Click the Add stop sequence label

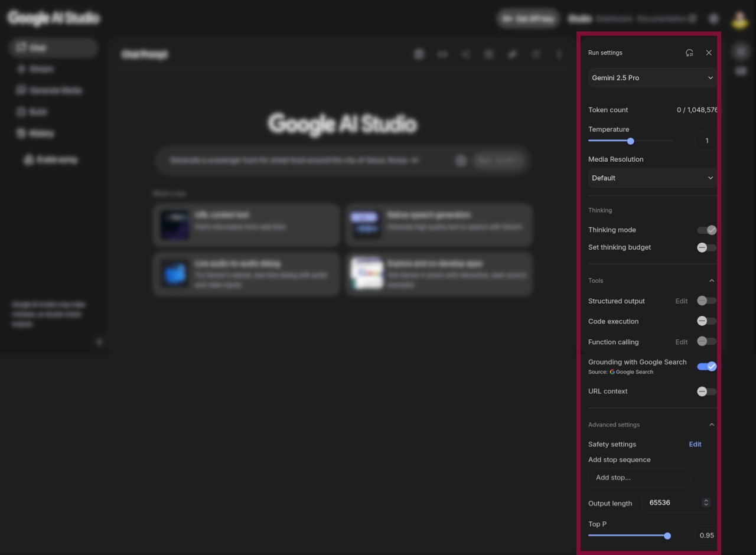619,459
